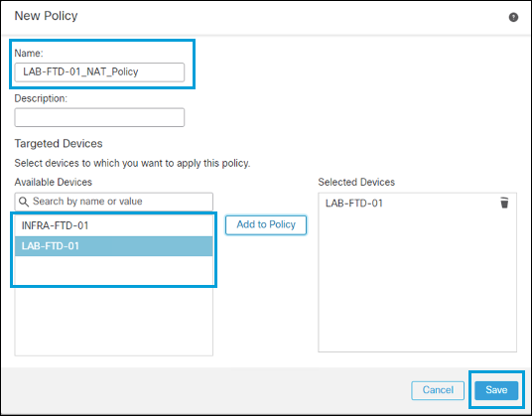Click the Description: field label
Image resolution: width=532 pixels, height=416 pixels.
(41, 98)
